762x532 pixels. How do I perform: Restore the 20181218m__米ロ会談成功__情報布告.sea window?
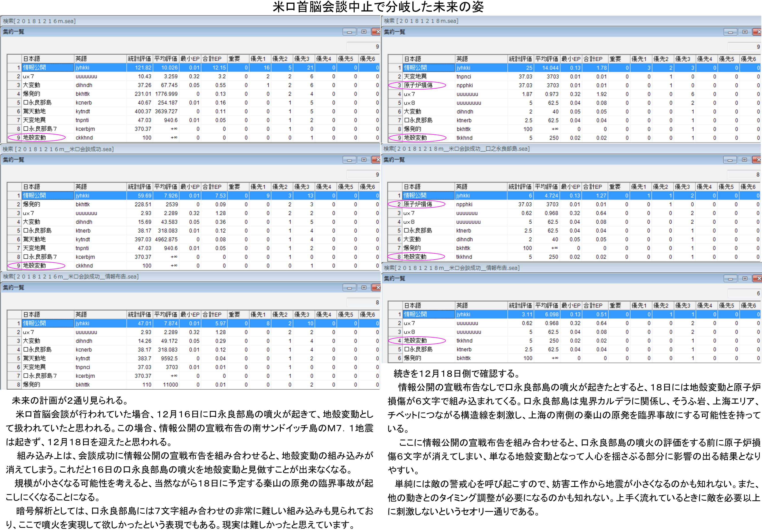coord(745,278)
